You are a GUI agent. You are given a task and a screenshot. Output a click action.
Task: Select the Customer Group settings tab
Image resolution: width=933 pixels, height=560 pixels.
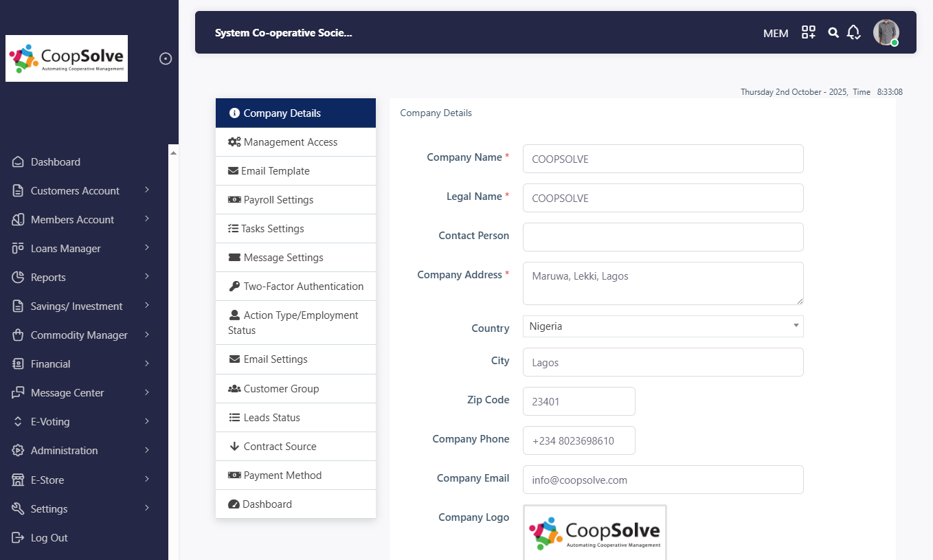[281, 389]
